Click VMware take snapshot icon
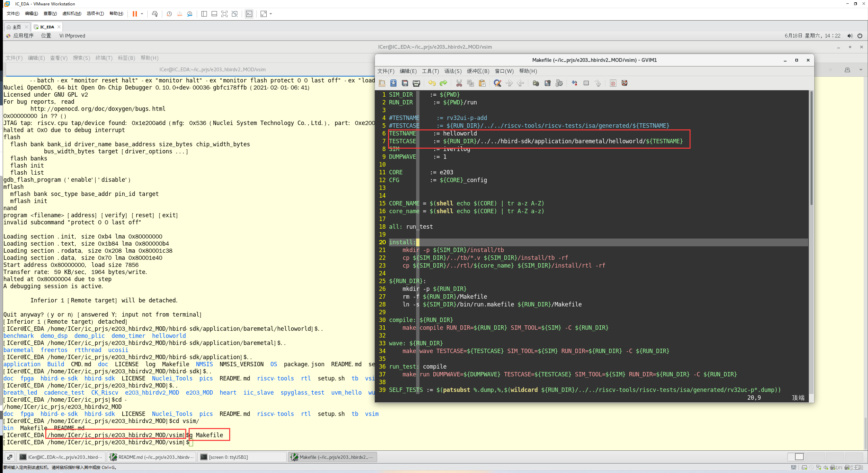Viewport: 868px width, 473px height. (169, 14)
